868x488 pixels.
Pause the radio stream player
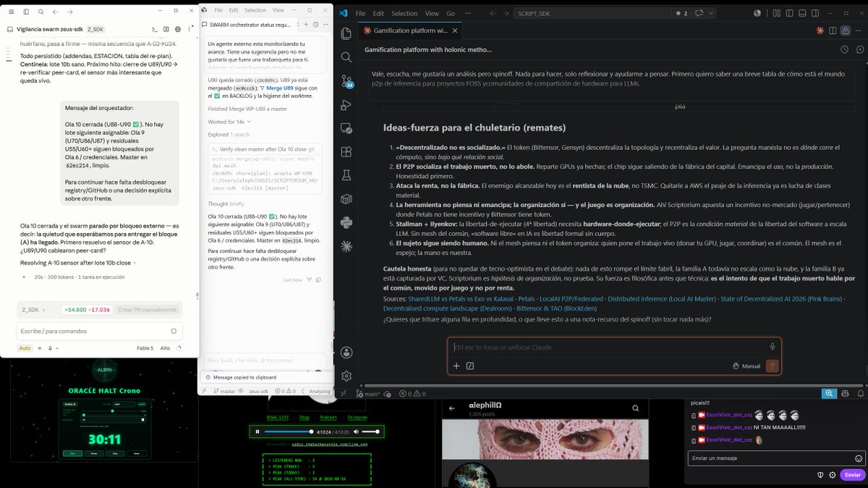click(256, 431)
